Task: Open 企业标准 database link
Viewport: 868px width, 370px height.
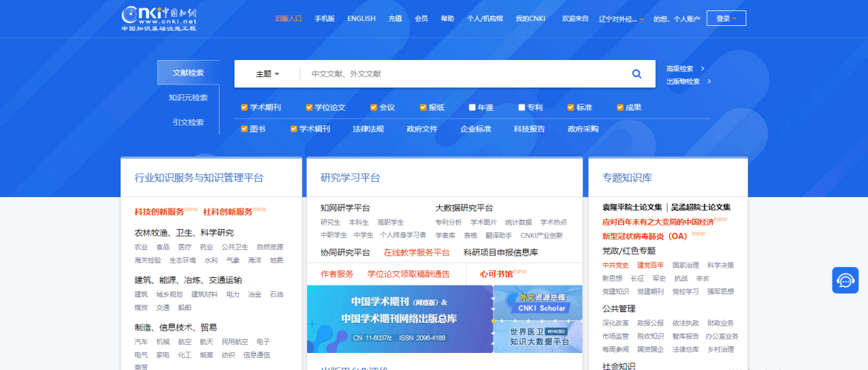Action: click(x=476, y=129)
